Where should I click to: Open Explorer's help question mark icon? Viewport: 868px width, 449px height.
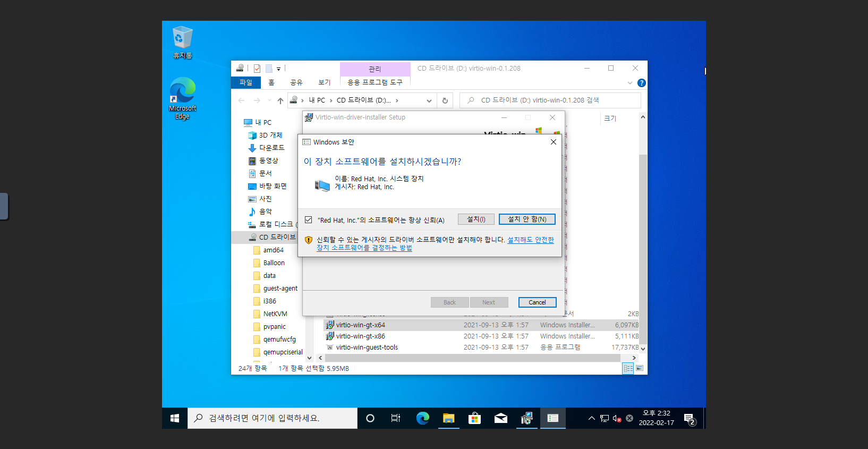(641, 83)
